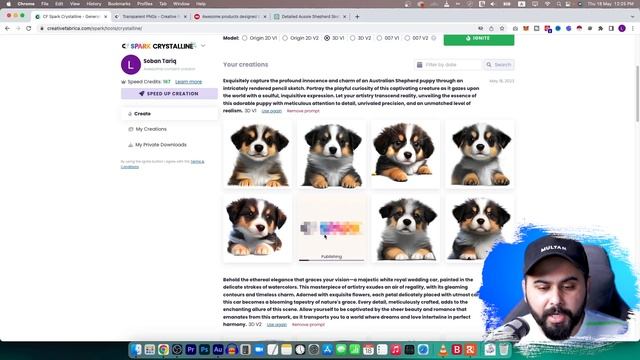Click the Speed Up Creation button
640x360 pixels.
tap(169, 93)
